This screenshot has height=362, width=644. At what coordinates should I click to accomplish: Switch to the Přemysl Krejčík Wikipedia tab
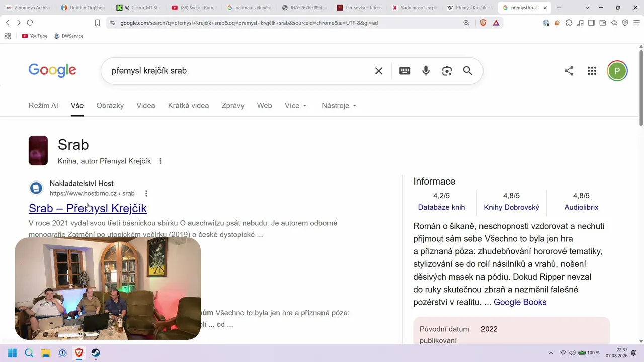(469, 8)
